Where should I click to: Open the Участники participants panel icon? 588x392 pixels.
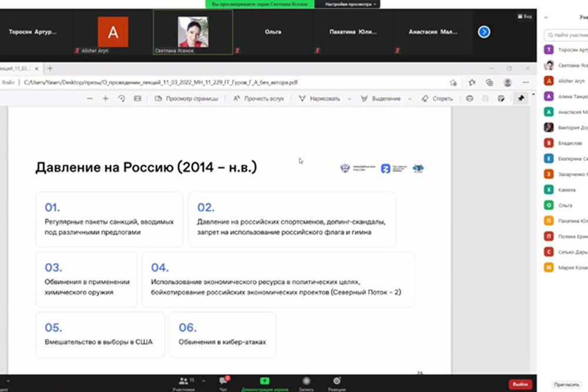[187, 381]
